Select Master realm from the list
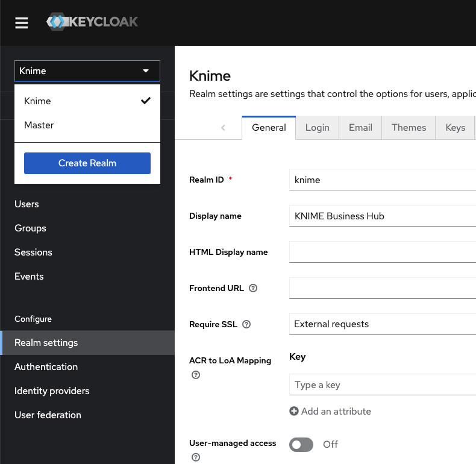 [x=39, y=125]
